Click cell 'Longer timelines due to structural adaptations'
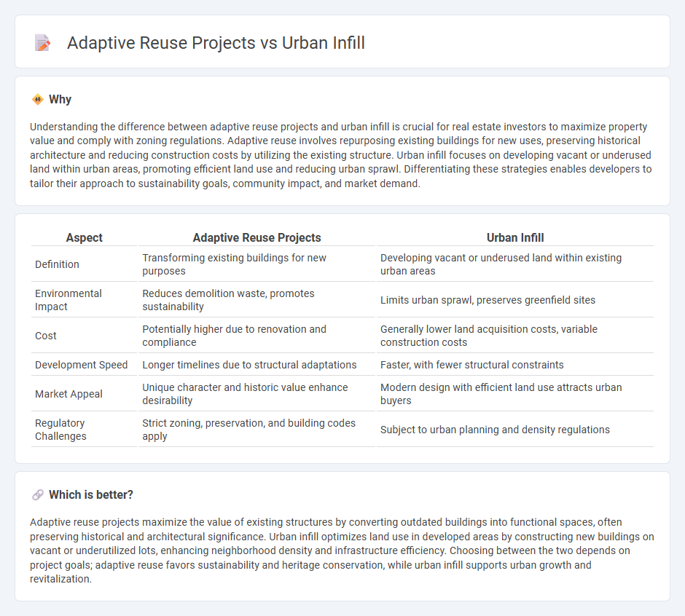Viewport: 685px width, 616px height. pyautogui.click(x=257, y=365)
